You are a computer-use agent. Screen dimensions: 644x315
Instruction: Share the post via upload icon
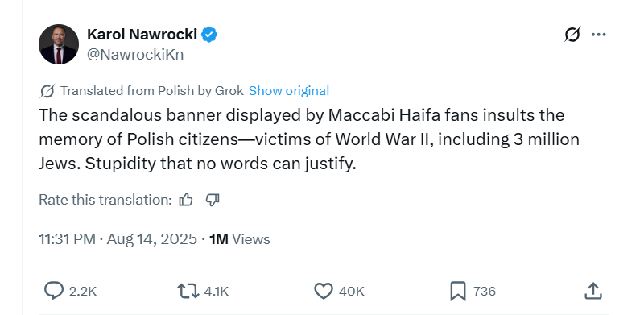coord(593,291)
